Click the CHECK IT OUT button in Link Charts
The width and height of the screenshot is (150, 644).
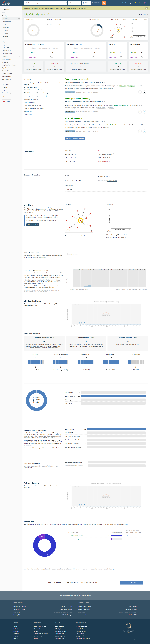[x=33, y=225]
